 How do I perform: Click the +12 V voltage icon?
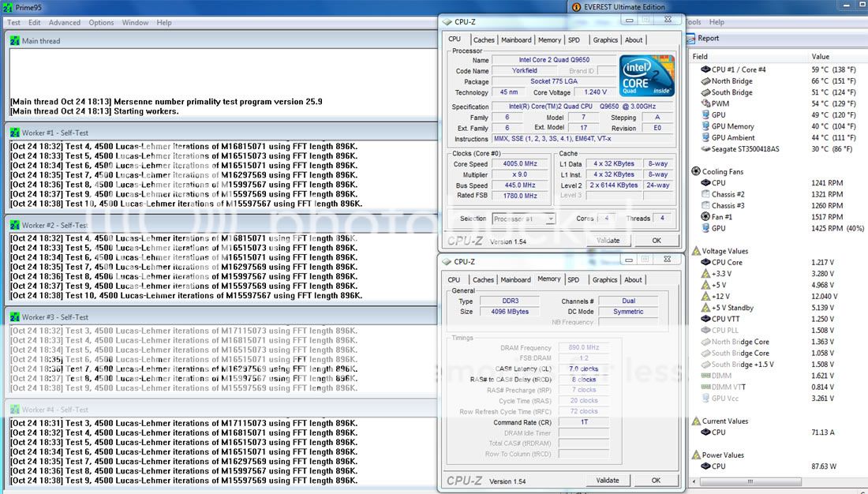click(705, 296)
